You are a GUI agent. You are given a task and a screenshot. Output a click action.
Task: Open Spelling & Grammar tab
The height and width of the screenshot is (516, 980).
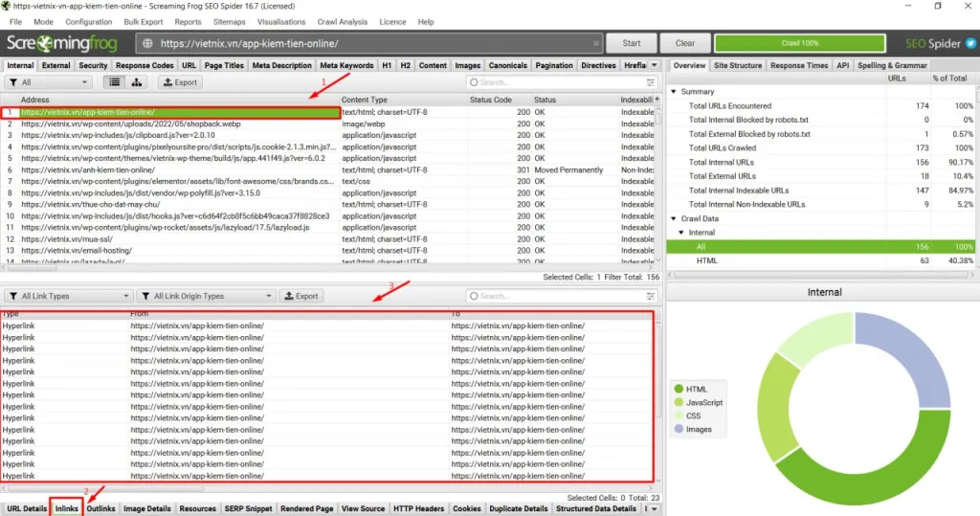pos(892,65)
